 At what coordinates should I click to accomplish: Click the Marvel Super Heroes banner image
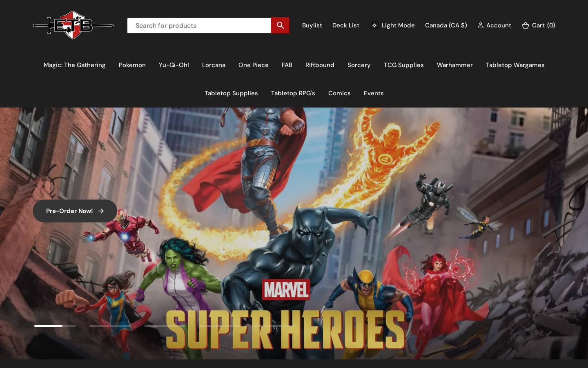[294, 233]
